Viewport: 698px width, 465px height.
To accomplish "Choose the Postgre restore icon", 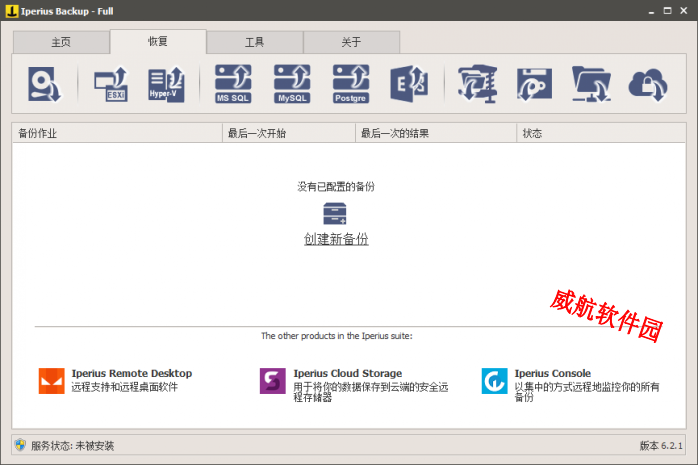I will click(351, 84).
